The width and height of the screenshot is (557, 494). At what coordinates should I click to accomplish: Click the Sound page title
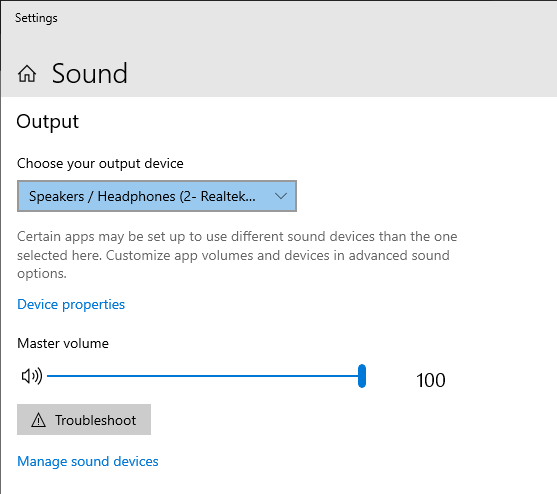pos(90,74)
